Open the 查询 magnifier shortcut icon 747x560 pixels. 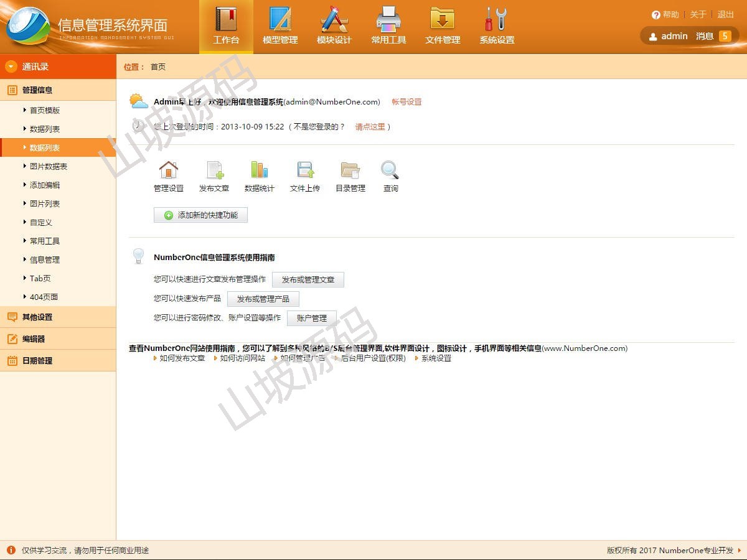(x=390, y=170)
